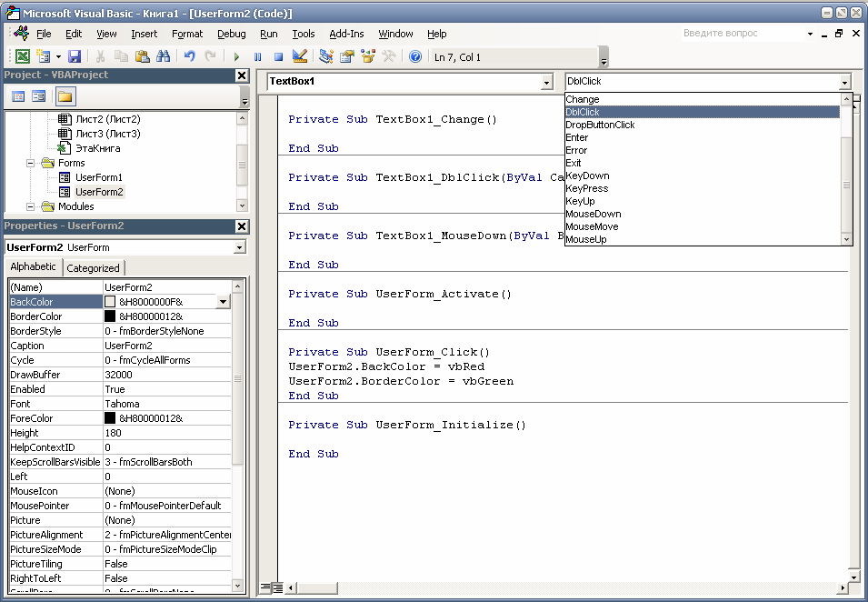Image resolution: width=868 pixels, height=602 pixels.
Task: Collapse the Forms folder in project tree
Action: 30,163
